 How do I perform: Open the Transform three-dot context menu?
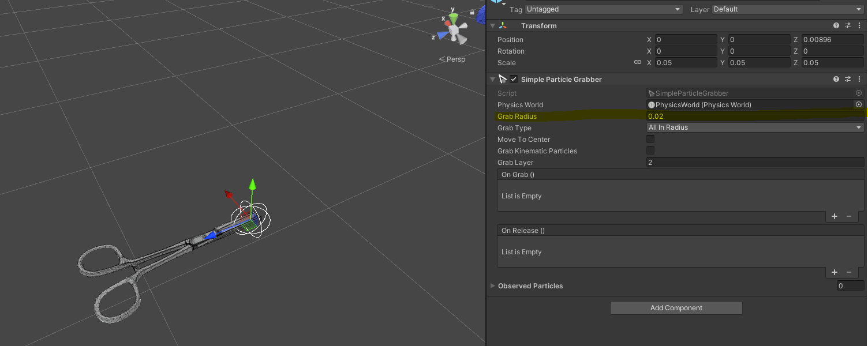859,26
